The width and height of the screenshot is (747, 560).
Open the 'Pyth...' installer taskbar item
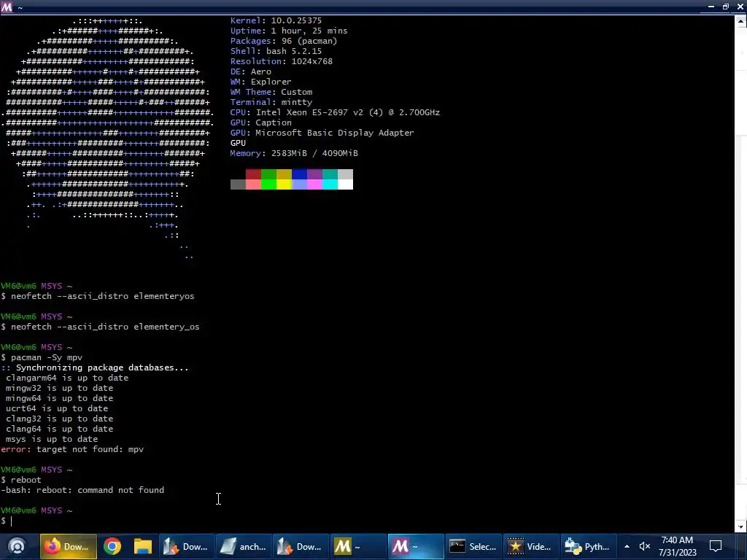(587, 546)
